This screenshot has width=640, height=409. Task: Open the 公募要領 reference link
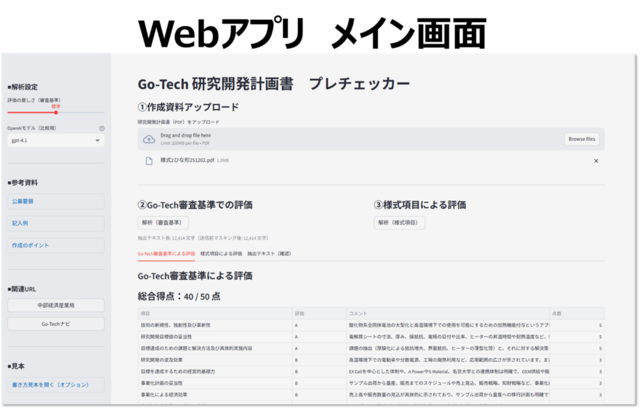[24, 200]
